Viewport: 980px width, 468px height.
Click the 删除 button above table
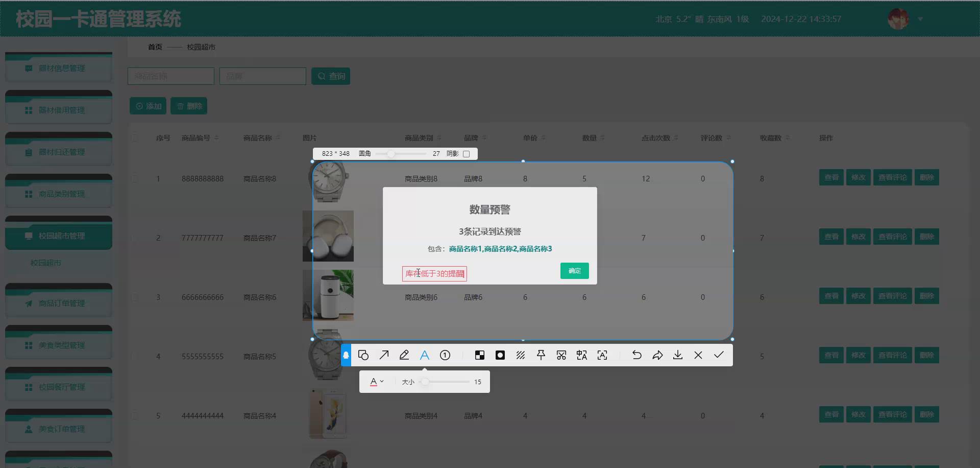189,106
